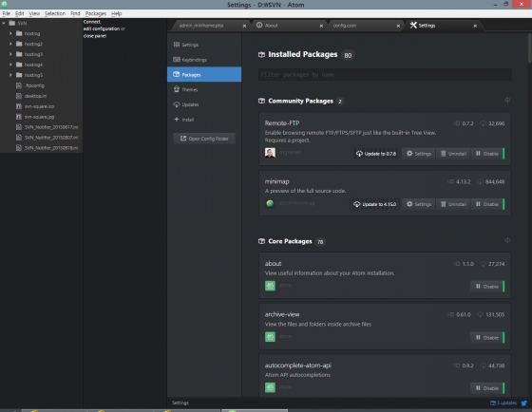
Task: Disable the autocomplete-atom-api package
Action: (486, 388)
